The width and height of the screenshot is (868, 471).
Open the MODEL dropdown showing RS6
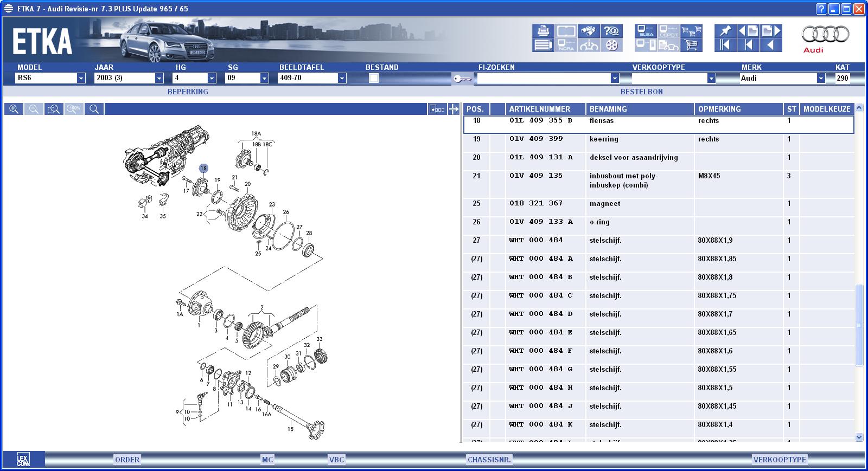[x=81, y=78]
